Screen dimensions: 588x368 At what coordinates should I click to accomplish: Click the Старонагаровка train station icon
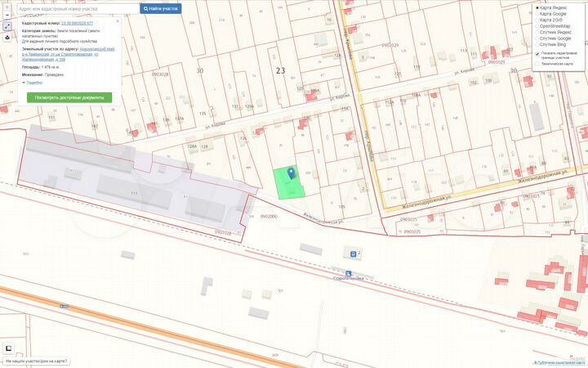click(x=348, y=274)
